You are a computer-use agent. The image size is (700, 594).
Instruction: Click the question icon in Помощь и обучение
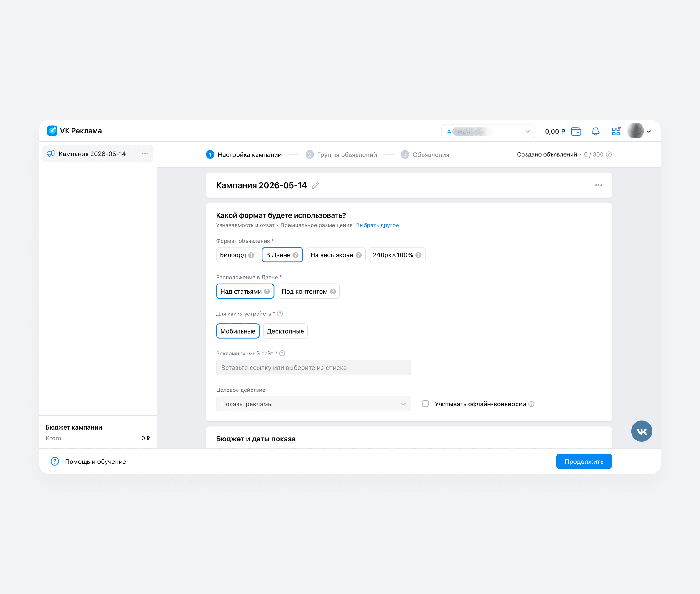click(x=54, y=461)
